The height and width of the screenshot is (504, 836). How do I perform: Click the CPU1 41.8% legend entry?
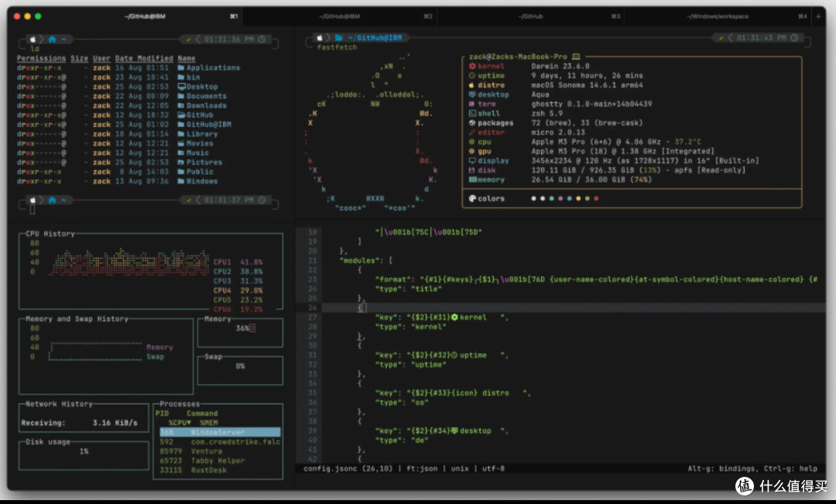point(238,262)
